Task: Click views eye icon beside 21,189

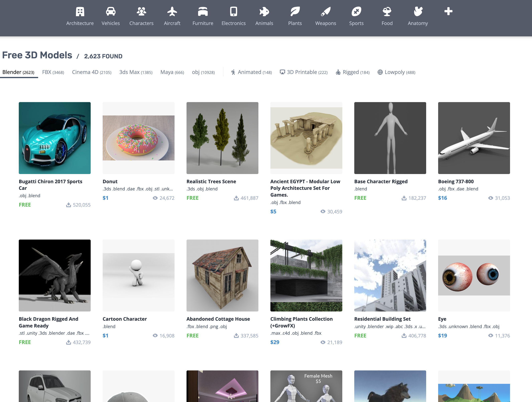Action: (x=323, y=342)
